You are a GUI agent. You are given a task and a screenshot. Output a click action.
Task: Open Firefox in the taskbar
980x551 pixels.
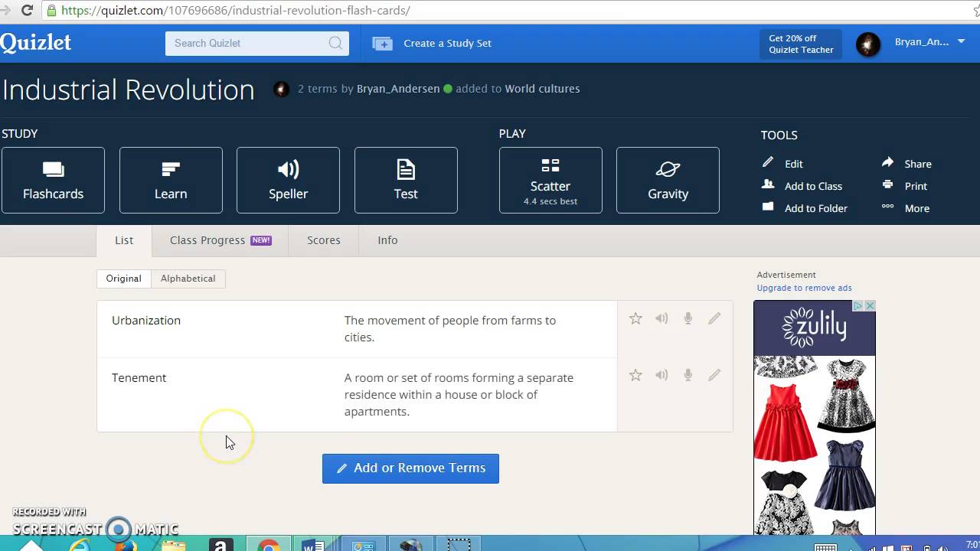click(125, 546)
